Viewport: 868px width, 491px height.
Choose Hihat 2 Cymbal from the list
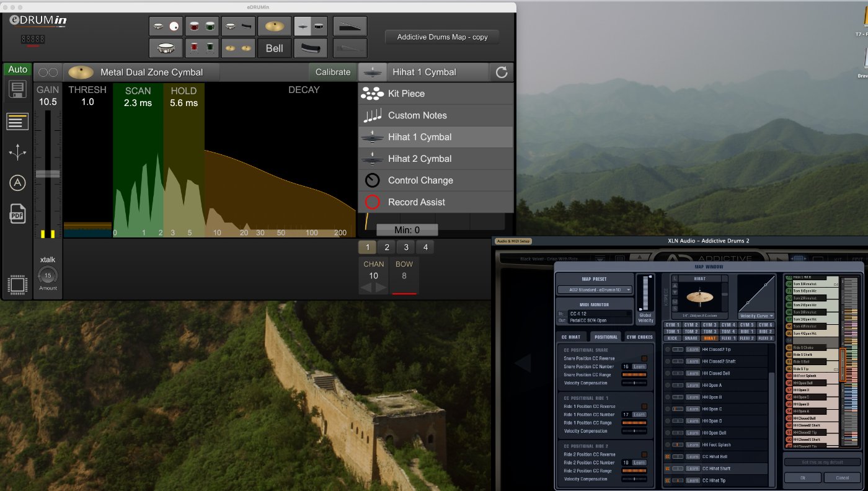(436, 159)
